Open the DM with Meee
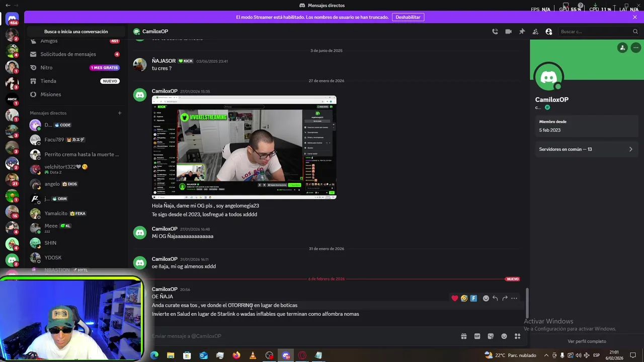The image size is (644, 362). point(75,228)
